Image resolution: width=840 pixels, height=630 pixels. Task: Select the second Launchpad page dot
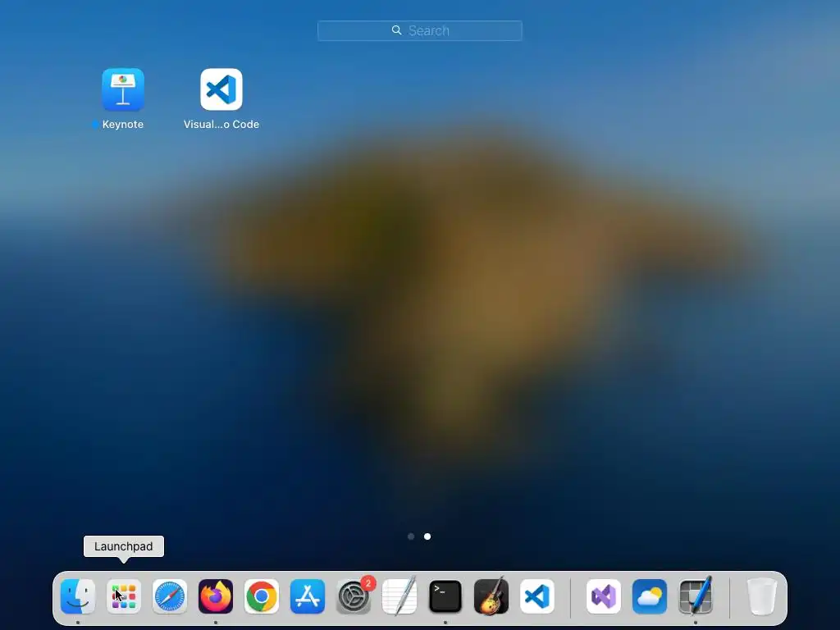[x=427, y=536]
